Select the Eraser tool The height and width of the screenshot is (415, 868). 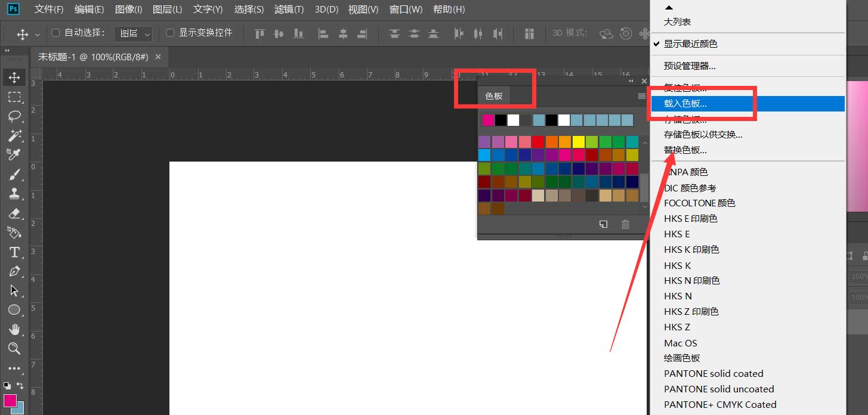click(x=14, y=213)
